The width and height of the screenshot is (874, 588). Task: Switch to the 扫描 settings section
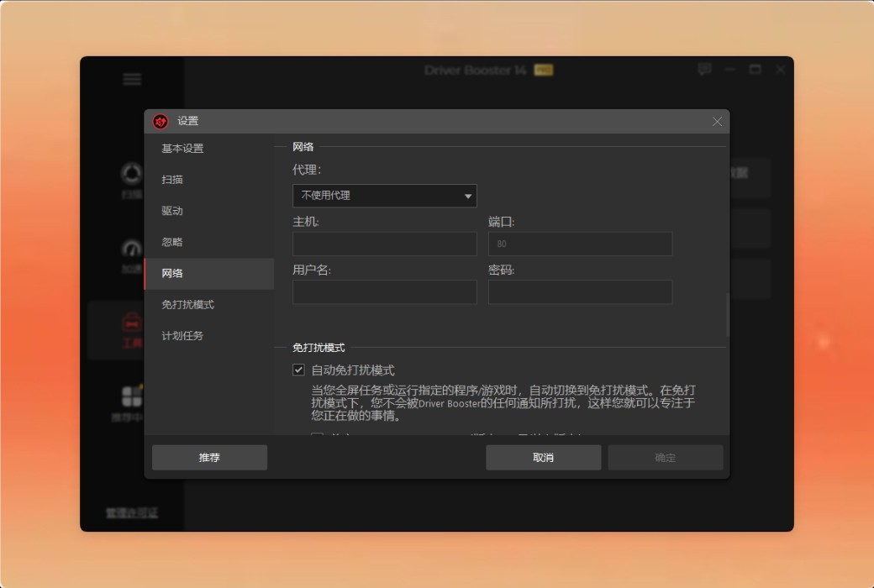(x=209, y=180)
